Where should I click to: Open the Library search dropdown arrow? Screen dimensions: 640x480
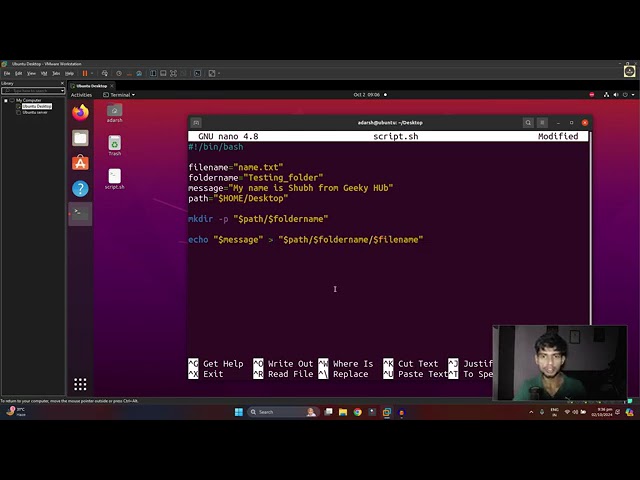(62, 91)
